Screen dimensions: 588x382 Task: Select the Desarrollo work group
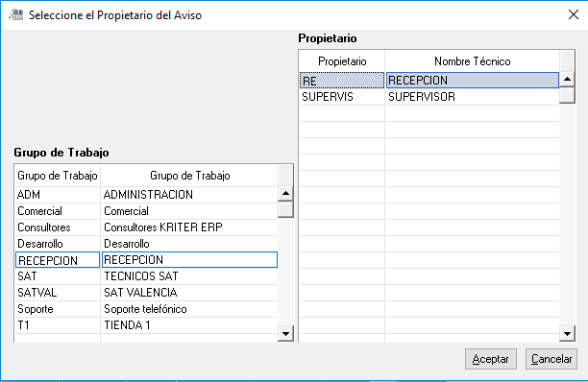click(x=146, y=244)
